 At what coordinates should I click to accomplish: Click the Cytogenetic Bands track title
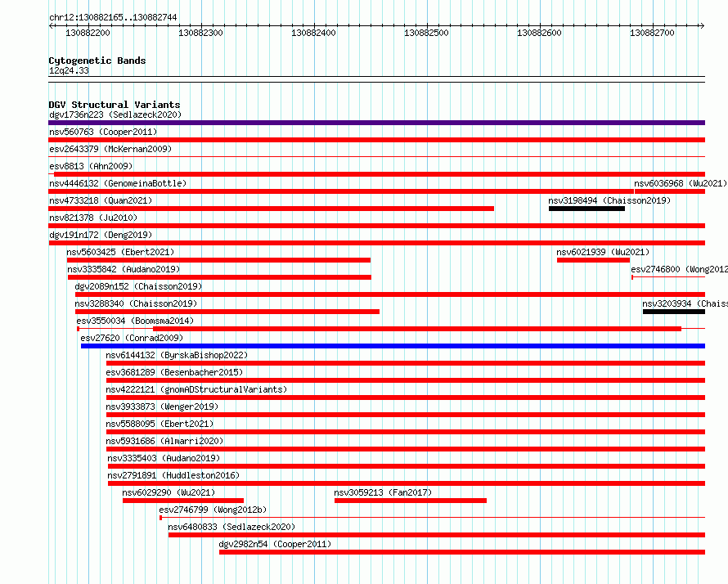(x=97, y=61)
